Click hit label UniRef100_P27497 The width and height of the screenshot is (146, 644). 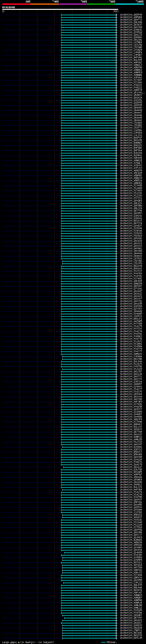coord(131,80)
